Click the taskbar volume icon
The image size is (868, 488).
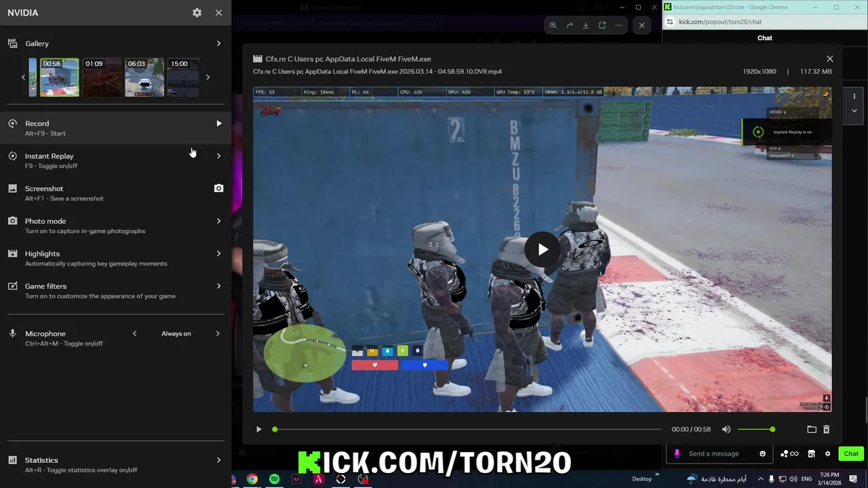pyautogui.click(x=793, y=479)
